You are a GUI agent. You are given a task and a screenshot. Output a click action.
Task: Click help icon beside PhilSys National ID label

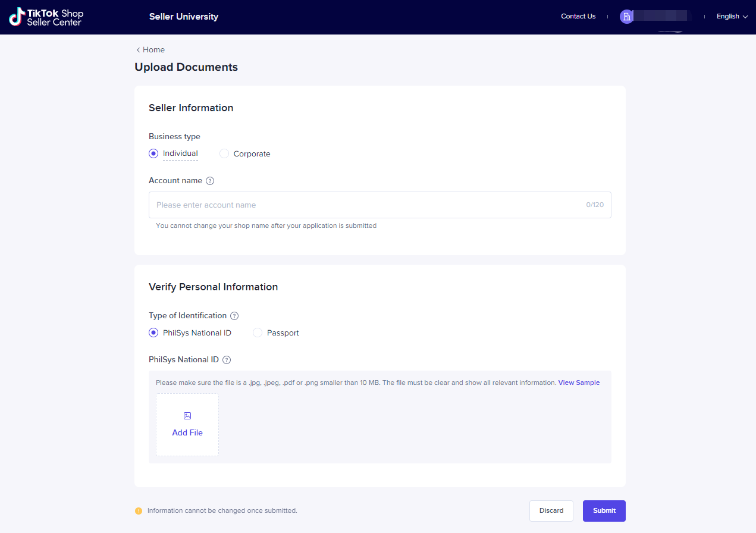[227, 360]
